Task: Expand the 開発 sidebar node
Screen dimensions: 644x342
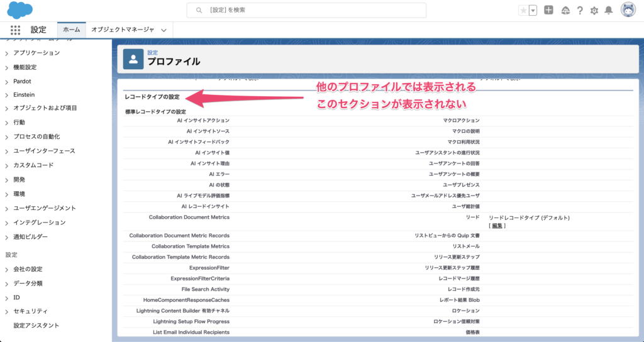Action: (6, 180)
